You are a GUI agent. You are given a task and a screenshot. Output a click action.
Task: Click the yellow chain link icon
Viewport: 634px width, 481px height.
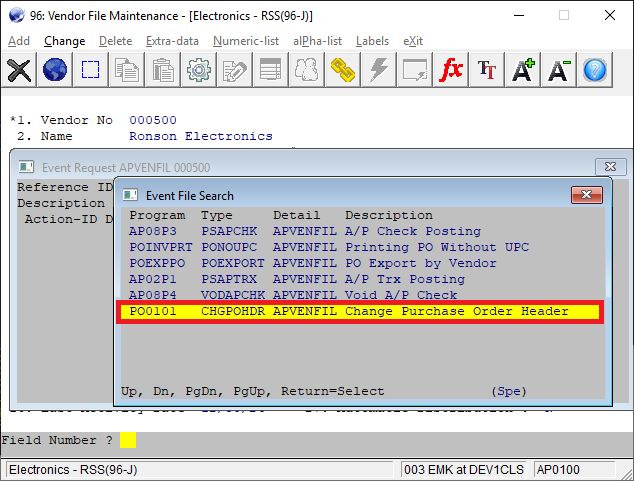point(343,70)
